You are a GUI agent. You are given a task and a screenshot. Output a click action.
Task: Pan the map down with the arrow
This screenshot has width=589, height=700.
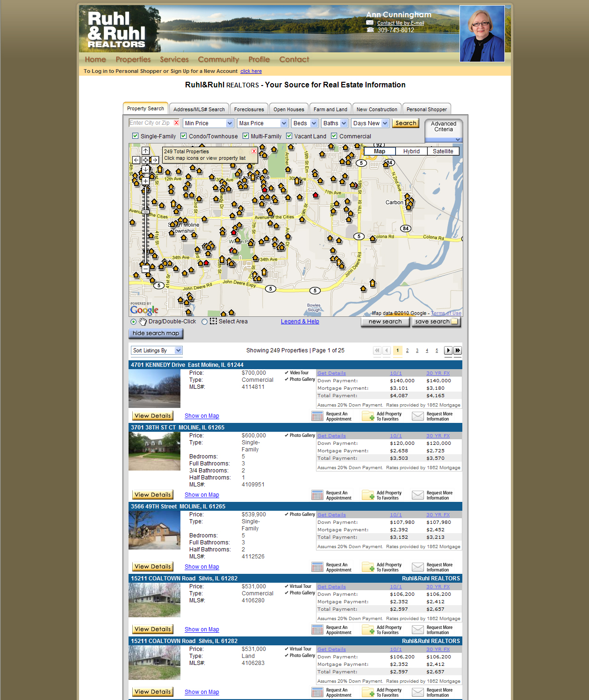pyautogui.click(x=146, y=169)
